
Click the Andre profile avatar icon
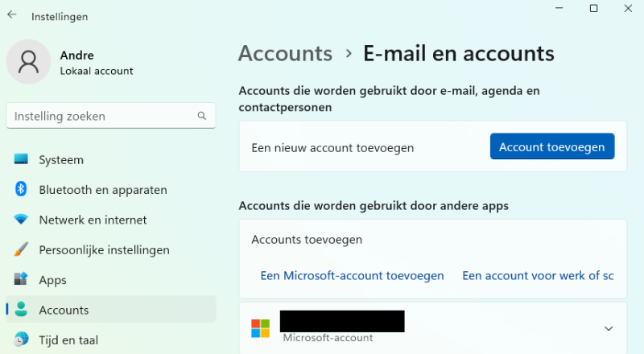29,62
